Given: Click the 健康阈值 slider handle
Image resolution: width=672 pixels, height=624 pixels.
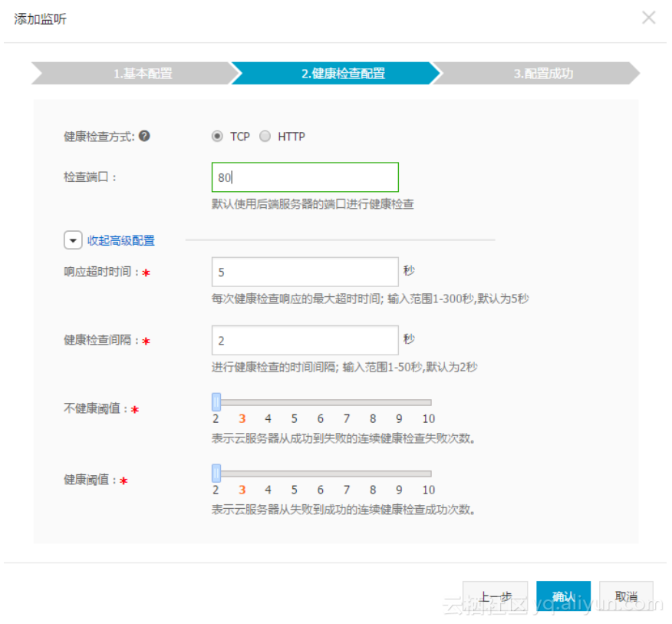Looking at the screenshot, I should pyautogui.click(x=216, y=472).
